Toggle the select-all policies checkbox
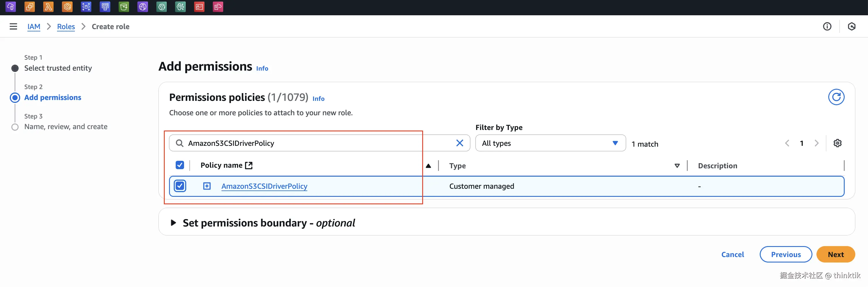This screenshot has height=287, width=868. 180,165
